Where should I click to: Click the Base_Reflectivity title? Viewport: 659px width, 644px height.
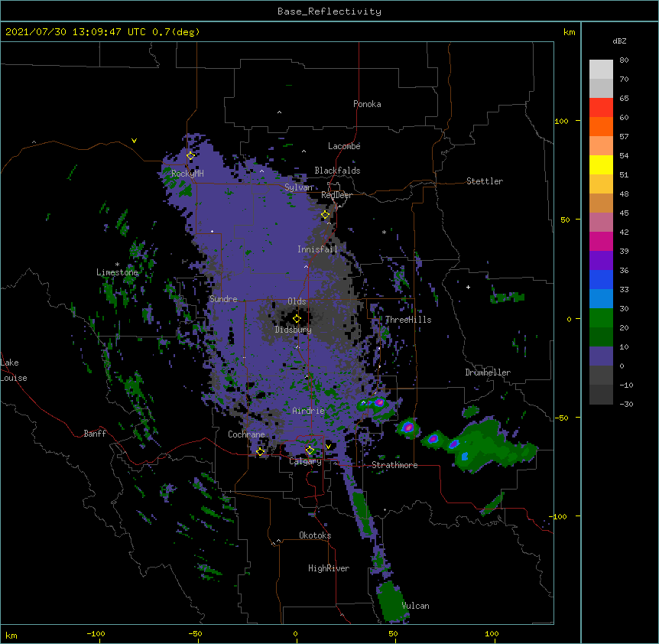click(x=329, y=11)
